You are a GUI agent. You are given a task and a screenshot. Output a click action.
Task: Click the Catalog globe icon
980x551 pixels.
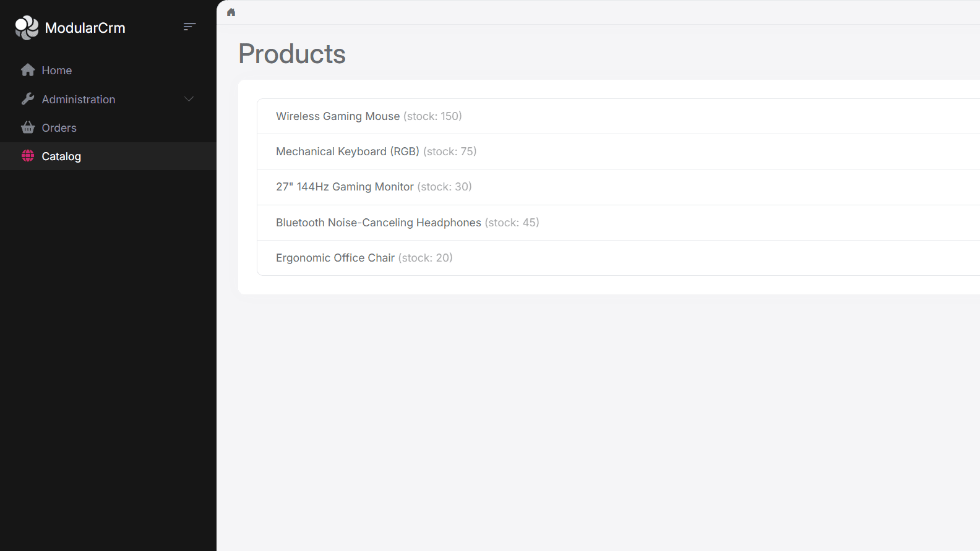(28, 156)
